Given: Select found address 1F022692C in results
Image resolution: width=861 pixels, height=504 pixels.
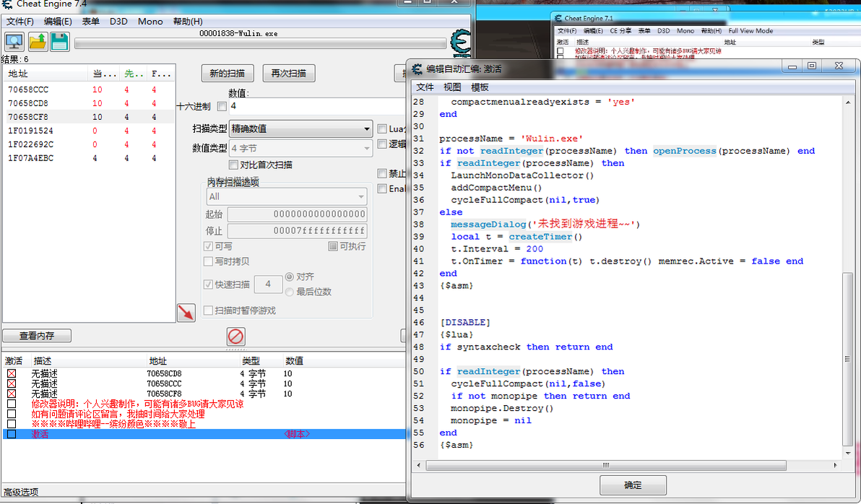Looking at the screenshot, I should click(x=89, y=144).
